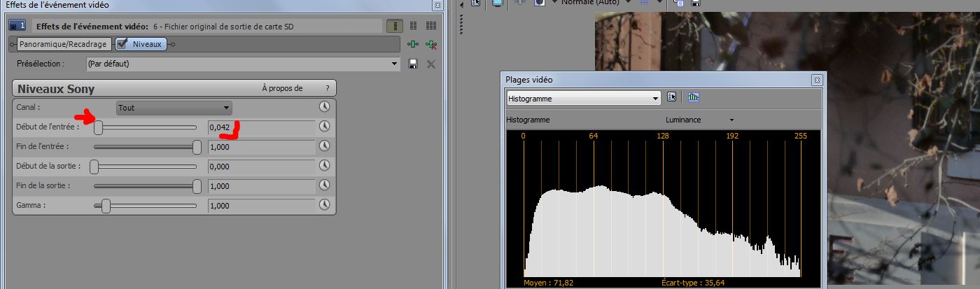980x289 pixels.
Task: Click the Gamma value field
Action: click(x=261, y=206)
